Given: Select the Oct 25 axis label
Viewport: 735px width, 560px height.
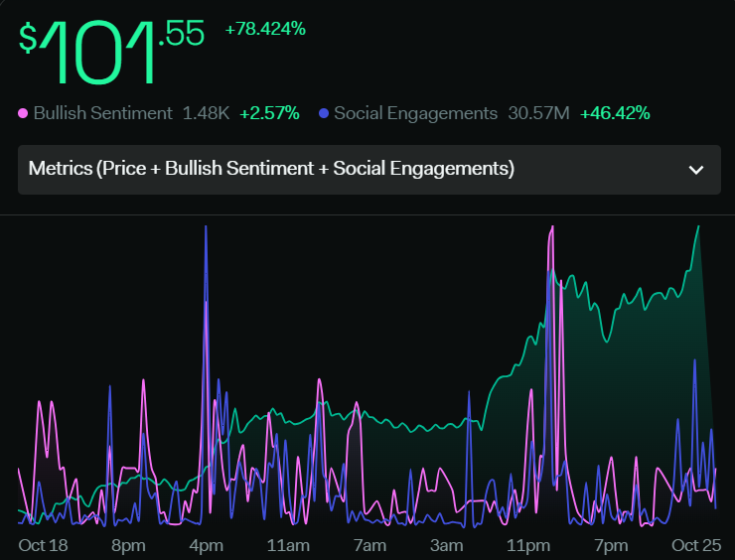Looking at the screenshot, I should [696, 545].
